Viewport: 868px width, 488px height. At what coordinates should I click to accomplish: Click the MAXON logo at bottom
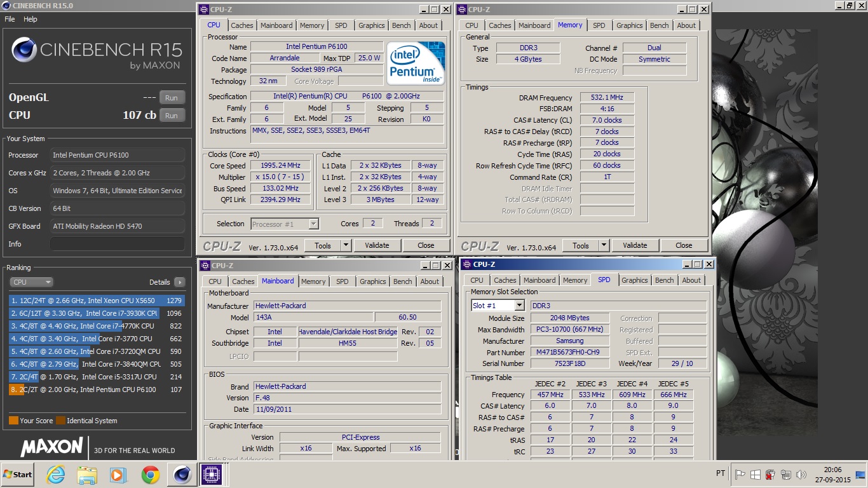point(52,447)
